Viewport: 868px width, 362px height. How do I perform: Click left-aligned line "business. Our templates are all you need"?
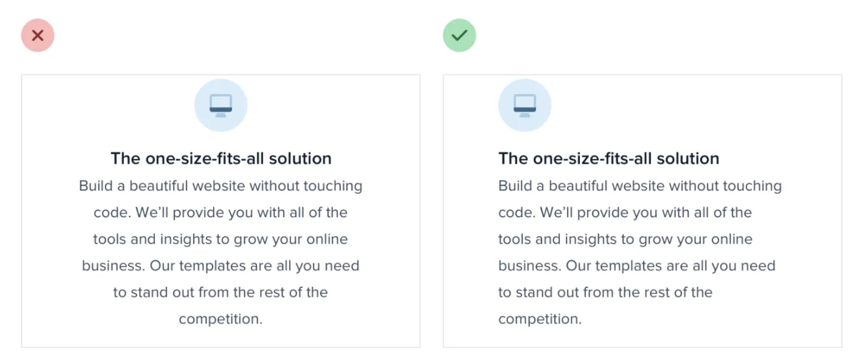637,266
